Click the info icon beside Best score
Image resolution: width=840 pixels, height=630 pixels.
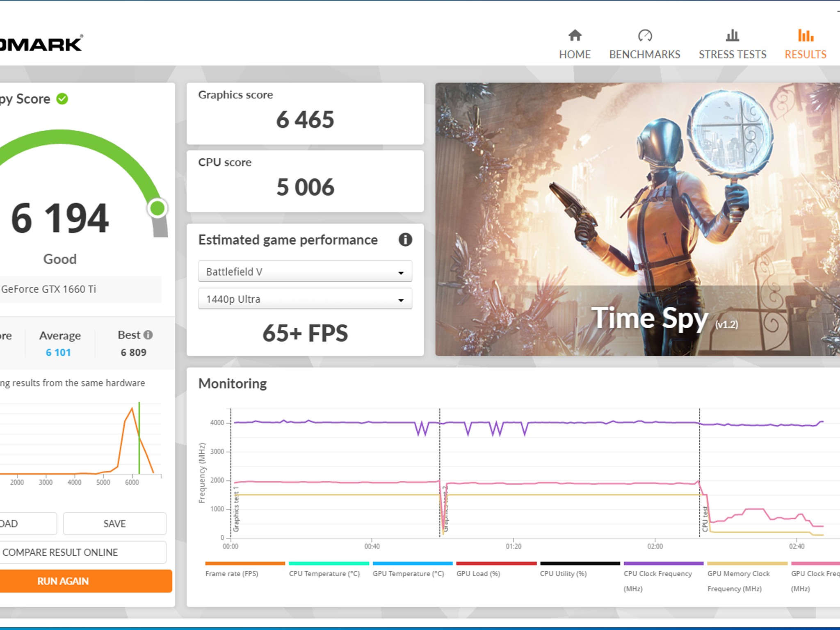pos(148,335)
